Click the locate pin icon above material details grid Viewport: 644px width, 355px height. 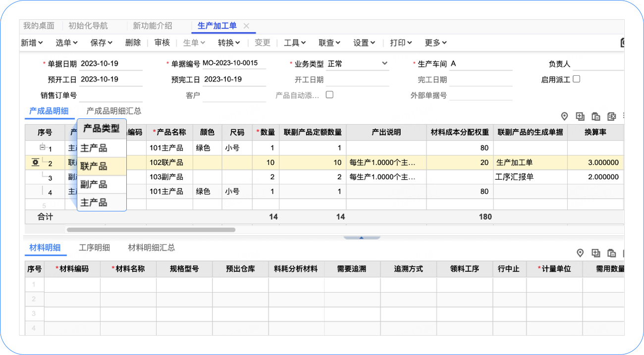(x=580, y=253)
